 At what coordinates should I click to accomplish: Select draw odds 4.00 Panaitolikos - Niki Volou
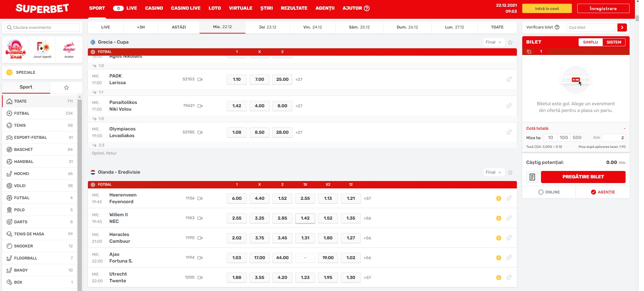(260, 106)
